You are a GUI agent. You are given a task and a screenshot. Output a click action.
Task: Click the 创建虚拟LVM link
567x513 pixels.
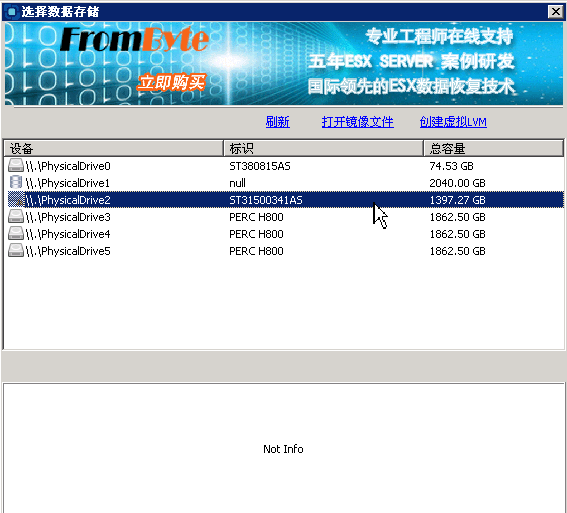pos(453,122)
